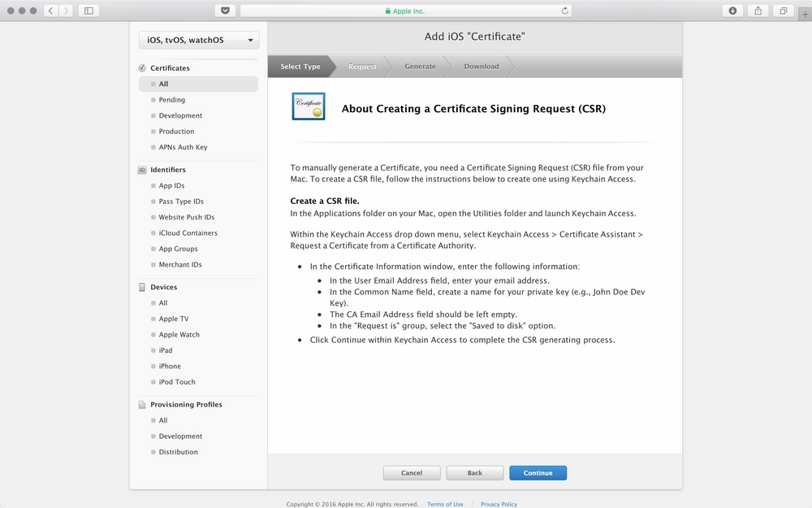Open Merchant IDs
The image size is (812, 508).
click(180, 265)
